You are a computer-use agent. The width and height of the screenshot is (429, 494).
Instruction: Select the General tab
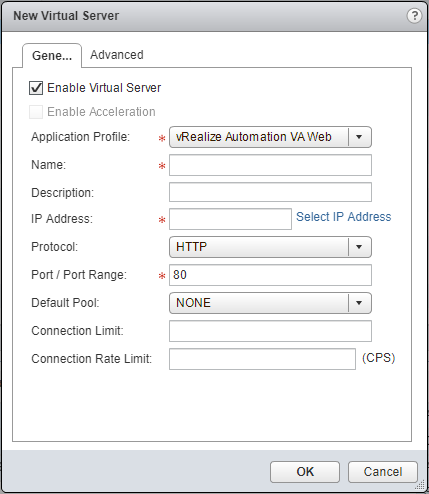tap(52, 56)
